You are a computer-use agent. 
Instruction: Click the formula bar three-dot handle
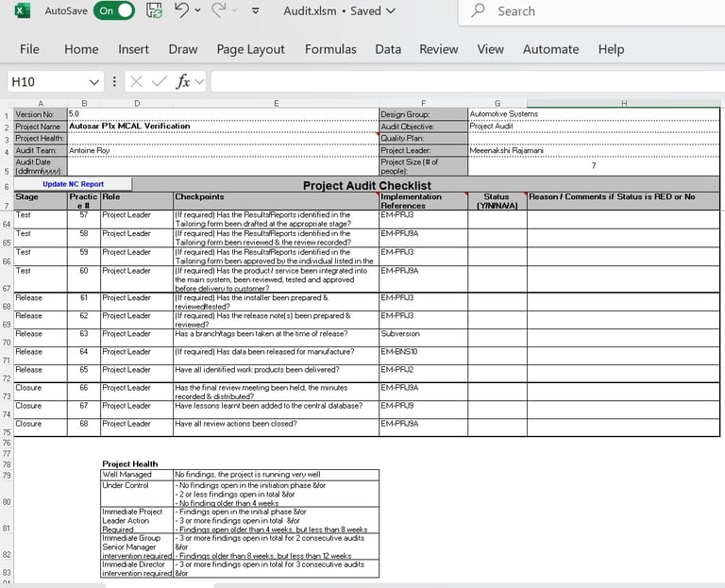click(114, 82)
